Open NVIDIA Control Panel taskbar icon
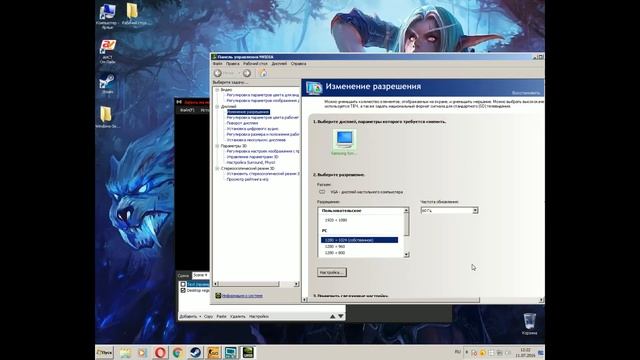This screenshot has height=360, width=640. pyautogui.click(x=248, y=352)
